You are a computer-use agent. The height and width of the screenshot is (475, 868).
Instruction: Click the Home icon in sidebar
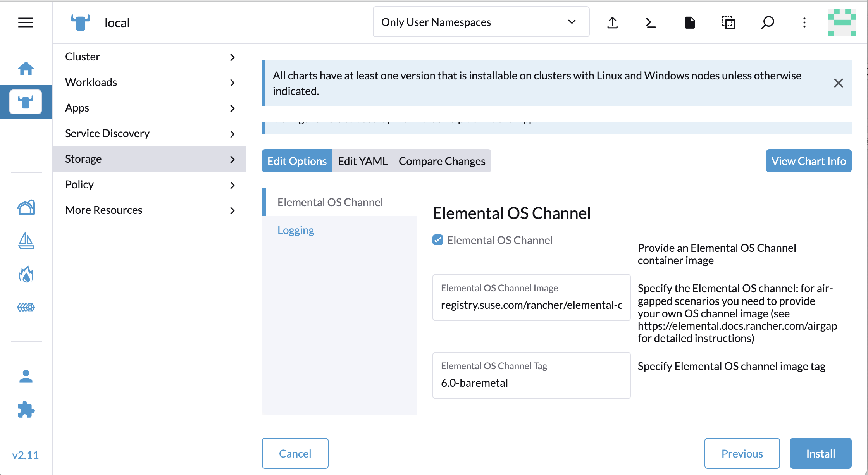pyautogui.click(x=26, y=69)
